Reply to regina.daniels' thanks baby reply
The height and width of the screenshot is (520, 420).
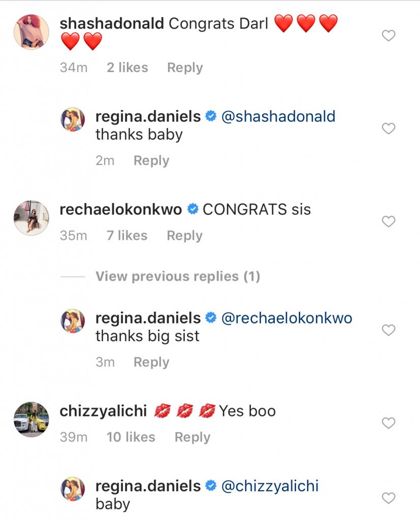pos(151,160)
